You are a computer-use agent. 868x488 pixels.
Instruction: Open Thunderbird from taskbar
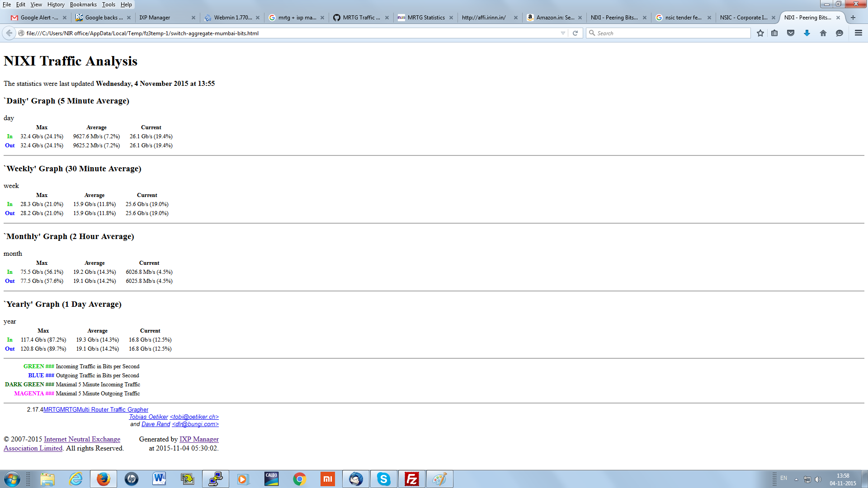(356, 479)
